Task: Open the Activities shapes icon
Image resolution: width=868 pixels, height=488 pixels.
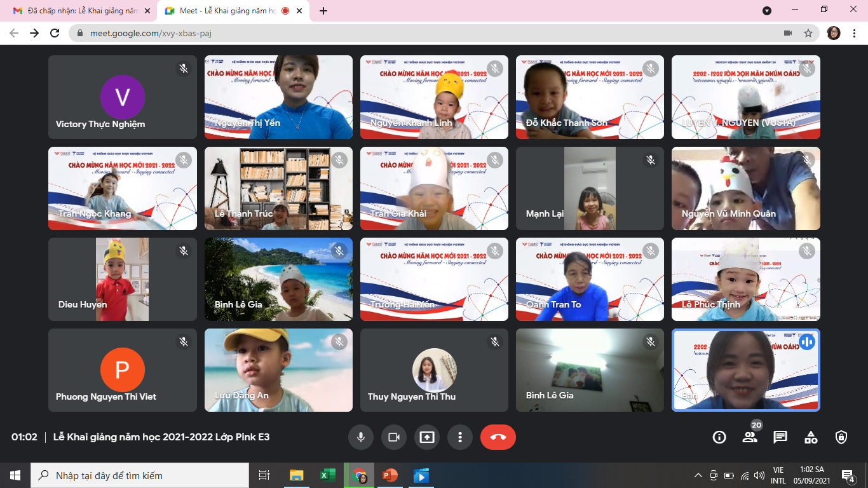Action: click(x=811, y=437)
